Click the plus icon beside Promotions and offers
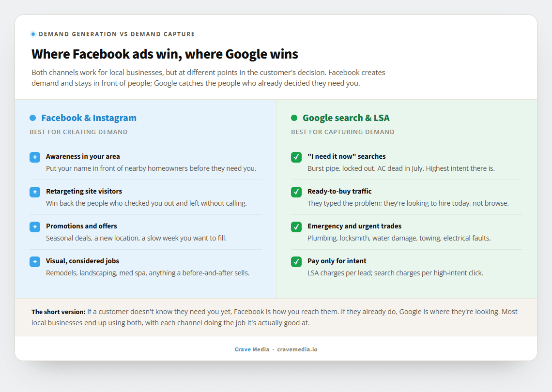 pos(35,227)
